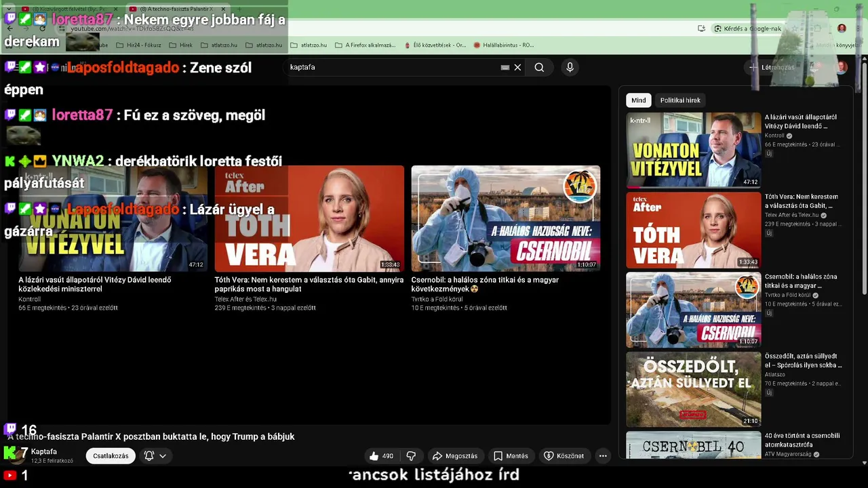This screenshot has width=868, height=488.
Task: Open the Élő közvetítések bookmark
Action: pos(434,45)
